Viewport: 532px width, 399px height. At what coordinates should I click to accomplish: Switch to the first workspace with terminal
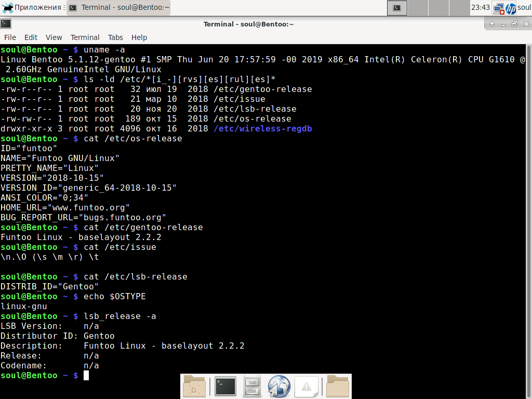(x=397, y=7)
